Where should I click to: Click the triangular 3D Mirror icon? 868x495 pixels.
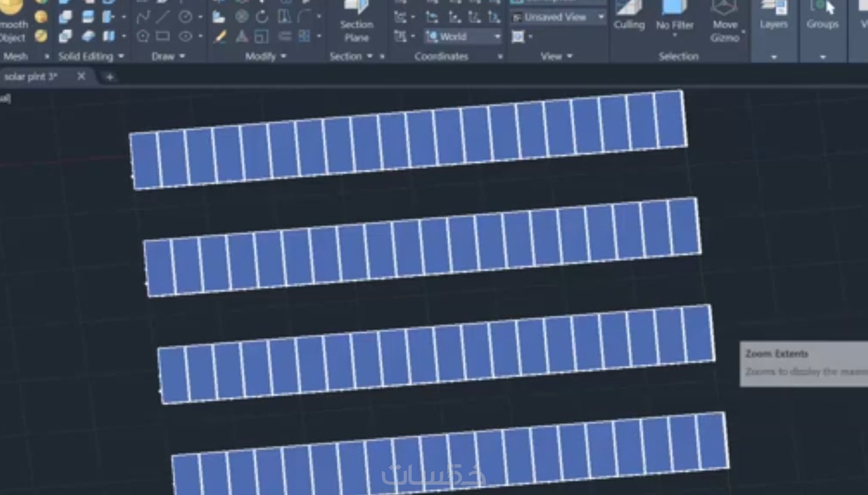(242, 36)
